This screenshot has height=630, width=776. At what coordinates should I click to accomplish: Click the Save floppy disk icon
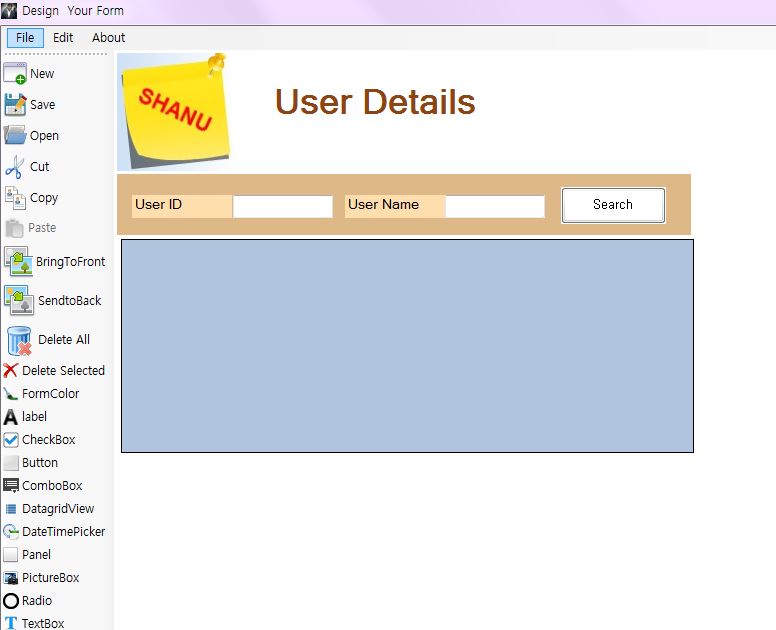[x=15, y=104]
